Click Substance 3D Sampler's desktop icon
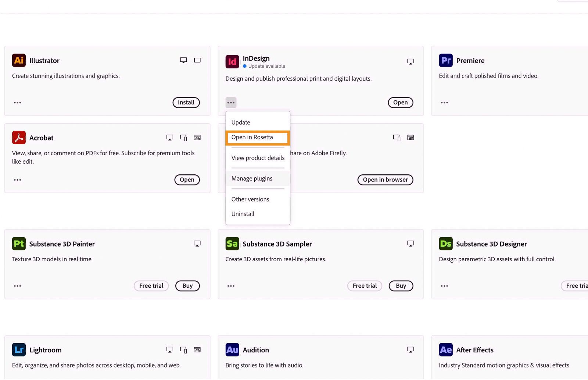This screenshot has width=588, height=380. (410, 244)
